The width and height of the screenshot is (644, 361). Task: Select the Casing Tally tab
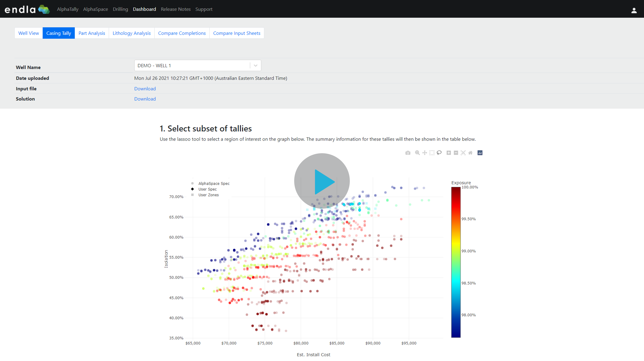(59, 33)
